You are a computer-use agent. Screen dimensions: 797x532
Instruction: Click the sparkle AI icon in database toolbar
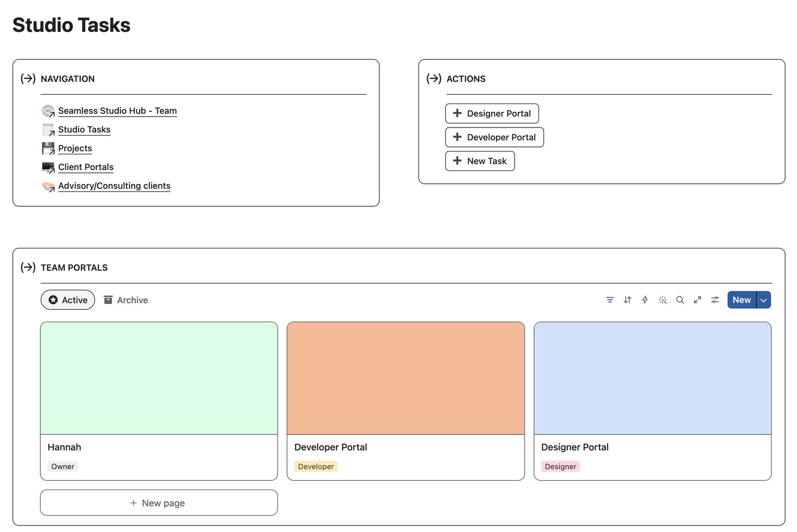(663, 300)
